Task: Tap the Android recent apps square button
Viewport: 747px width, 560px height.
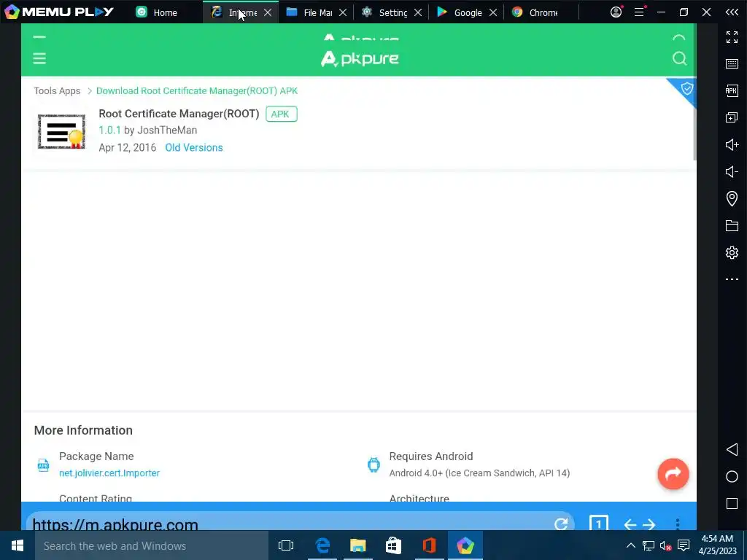Action: tap(732, 503)
